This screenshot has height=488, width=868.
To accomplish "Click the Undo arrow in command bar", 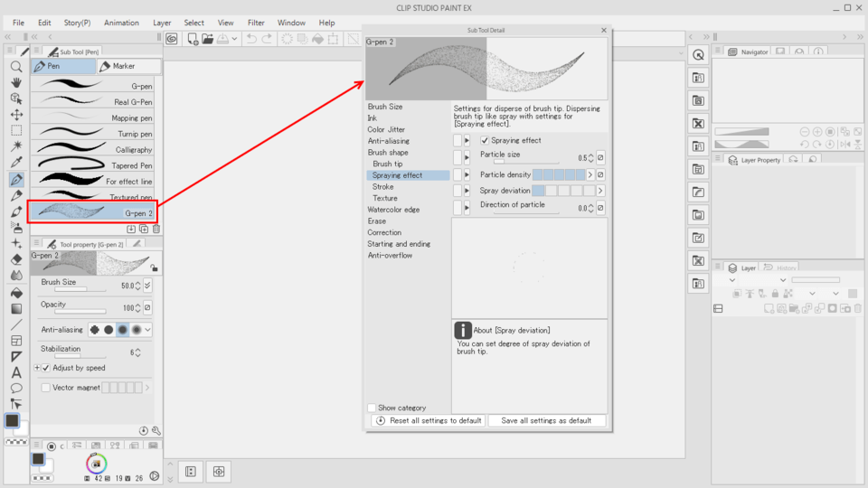I will [x=251, y=38].
